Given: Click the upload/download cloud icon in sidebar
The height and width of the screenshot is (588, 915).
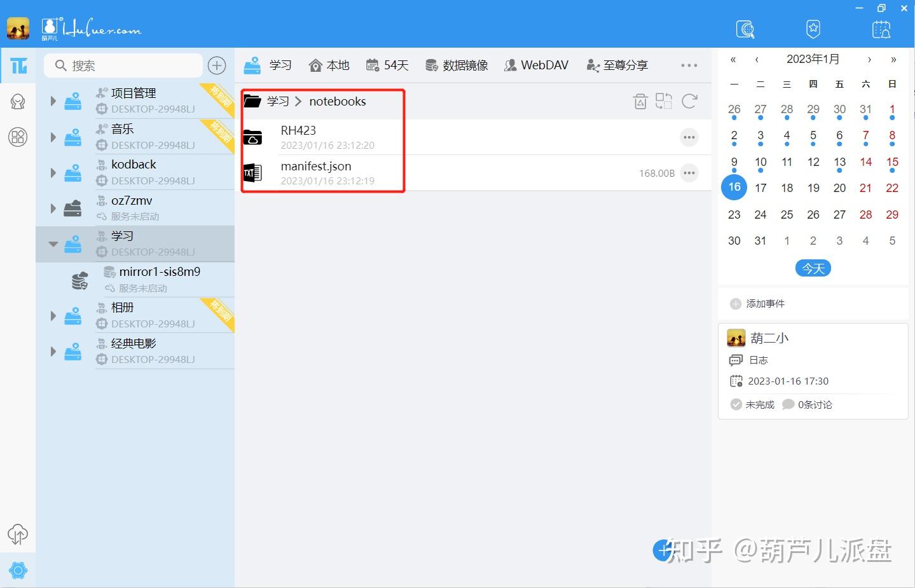Looking at the screenshot, I should pos(18,535).
